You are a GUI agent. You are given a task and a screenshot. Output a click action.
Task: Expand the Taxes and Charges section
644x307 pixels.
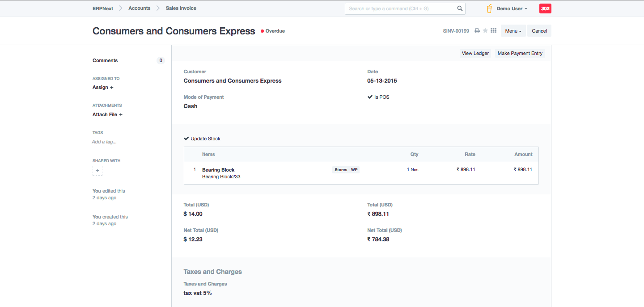pos(212,272)
